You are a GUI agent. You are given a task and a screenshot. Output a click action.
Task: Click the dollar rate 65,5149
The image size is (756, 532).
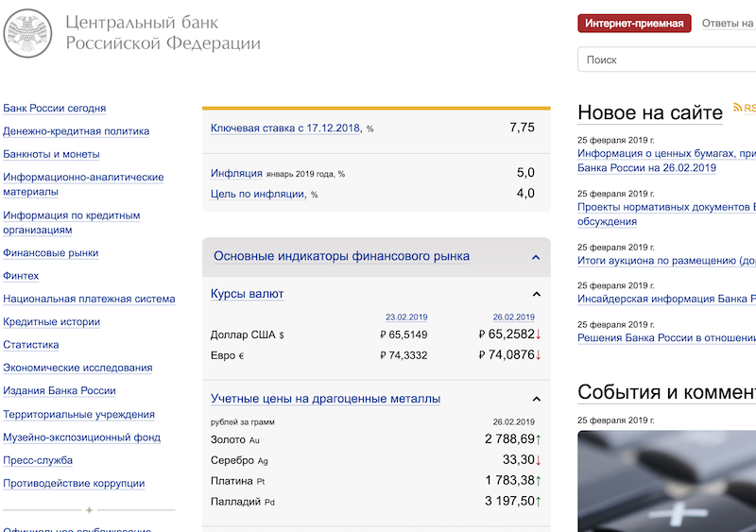[404, 335]
